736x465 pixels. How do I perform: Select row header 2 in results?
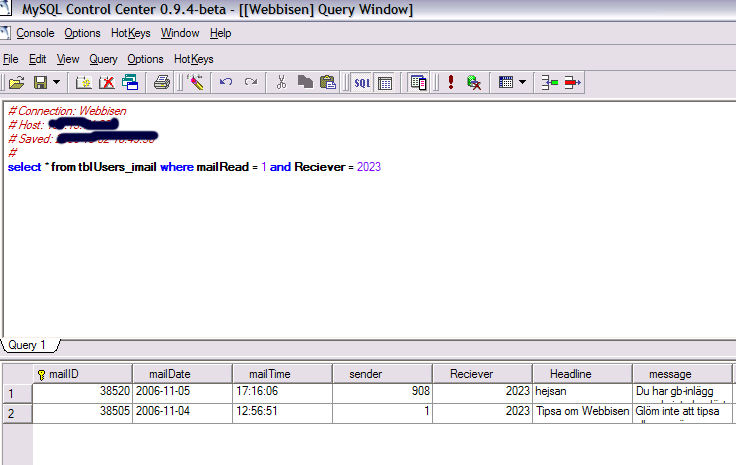pyautogui.click(x=17, y=413)
